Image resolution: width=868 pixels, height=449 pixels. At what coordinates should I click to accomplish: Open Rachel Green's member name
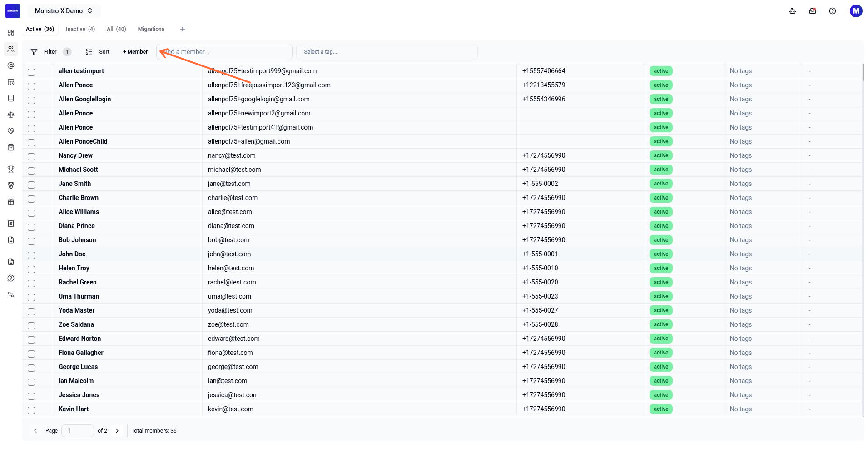tap(78, 282)
